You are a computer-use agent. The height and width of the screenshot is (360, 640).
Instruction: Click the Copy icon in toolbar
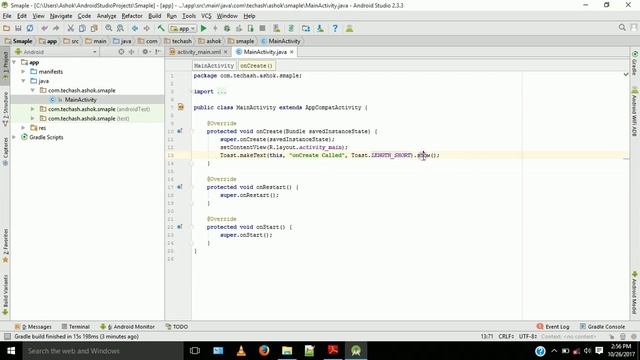pos(82,28)
